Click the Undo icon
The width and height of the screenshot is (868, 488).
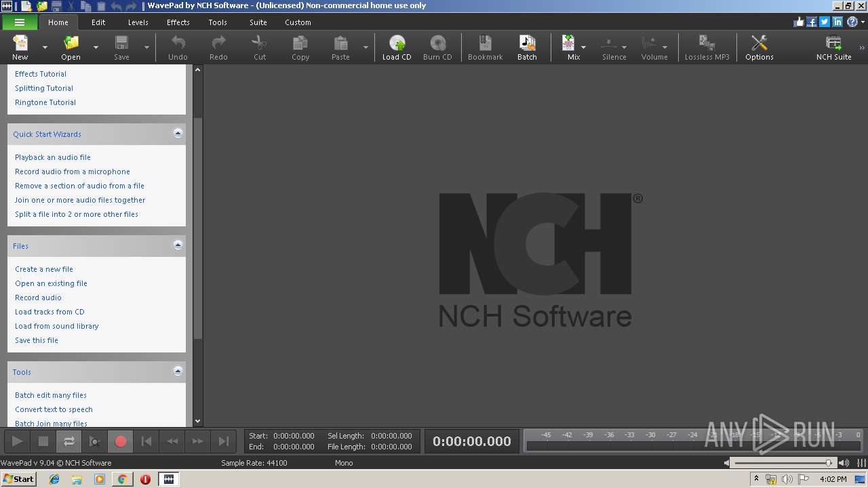178,47
